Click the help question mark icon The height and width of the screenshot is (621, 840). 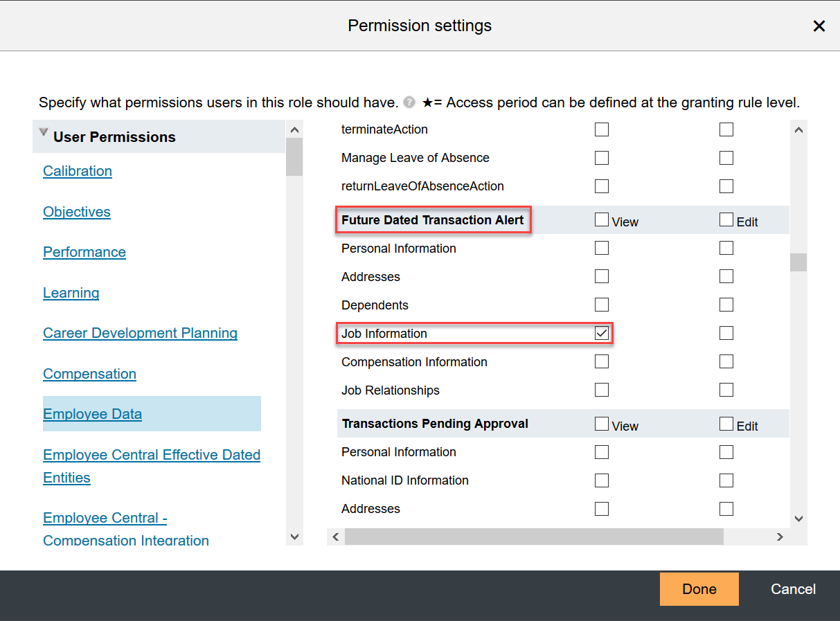(x=409, y=103)
